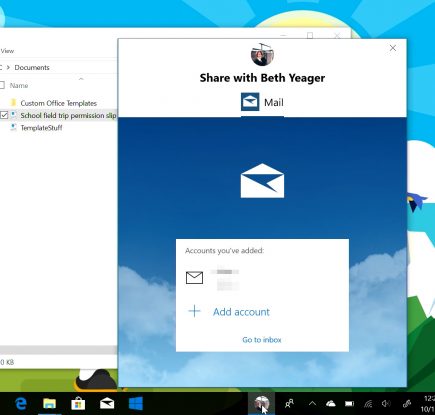Screen dimensions: 435x415
Task: Click the plus icon beside Add account
Action: pyautogui.click(x=194, y=311)
